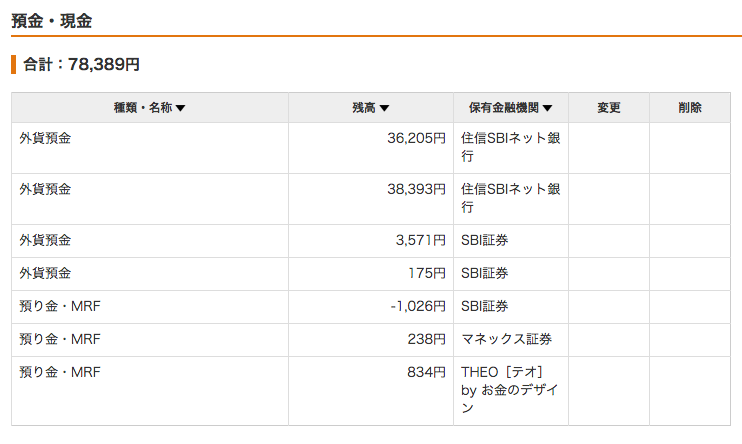The height and width of the screenshot is (444, 742).
Task: Click the 238円 balance cell
Action: pyautogui.click(x=371, y=340)
